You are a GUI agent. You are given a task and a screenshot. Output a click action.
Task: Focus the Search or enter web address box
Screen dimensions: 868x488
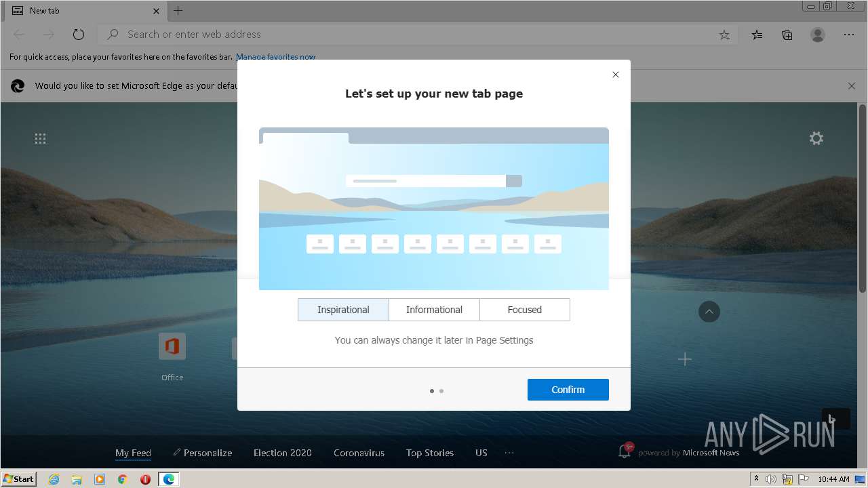[x=417, y=35]
